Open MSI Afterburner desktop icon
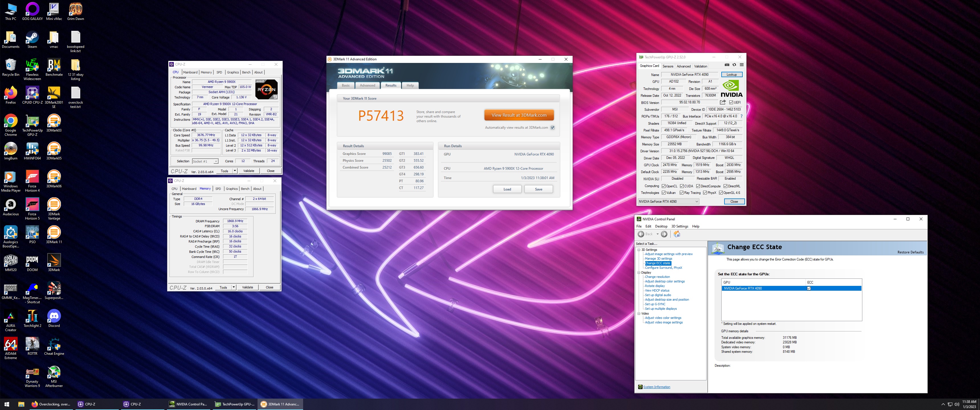The image size is (980, 410). [54, 376]
